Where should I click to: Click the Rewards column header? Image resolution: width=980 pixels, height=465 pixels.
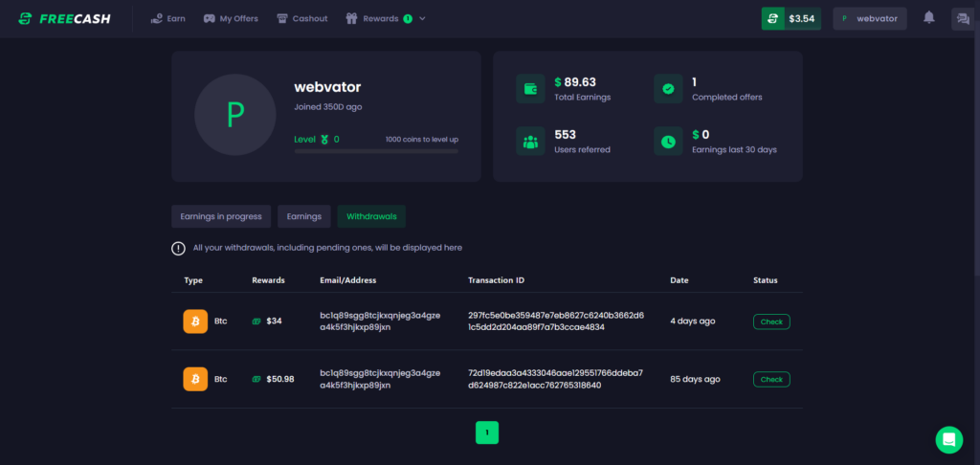(x=268, y=280)
